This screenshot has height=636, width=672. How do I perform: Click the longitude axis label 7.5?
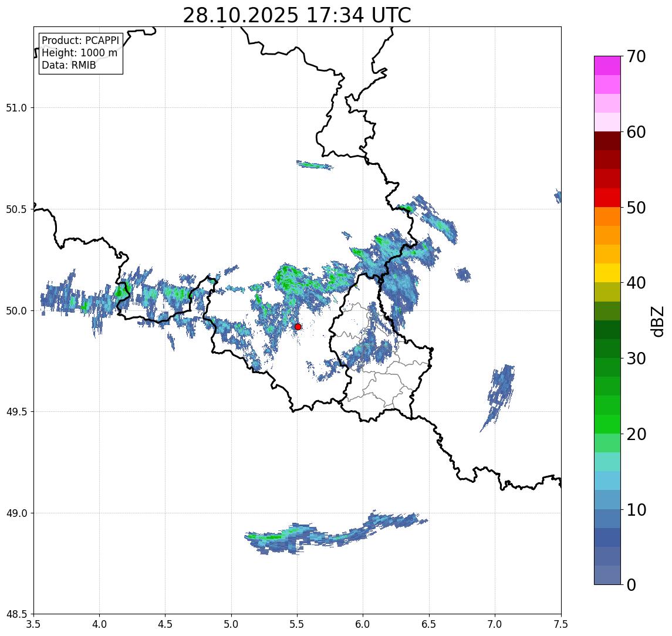click(561, 624)
